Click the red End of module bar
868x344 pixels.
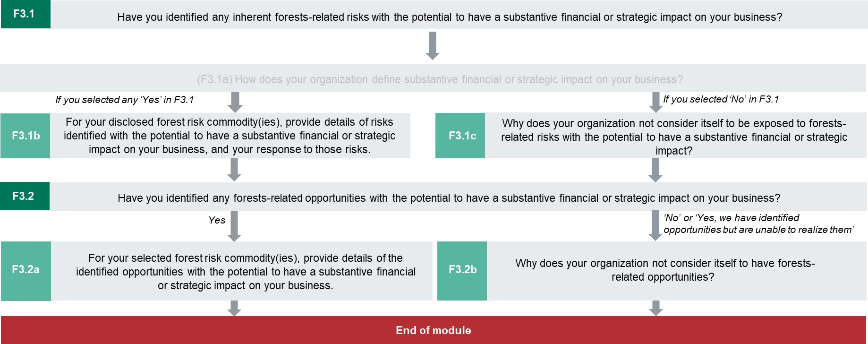[434, 330]
